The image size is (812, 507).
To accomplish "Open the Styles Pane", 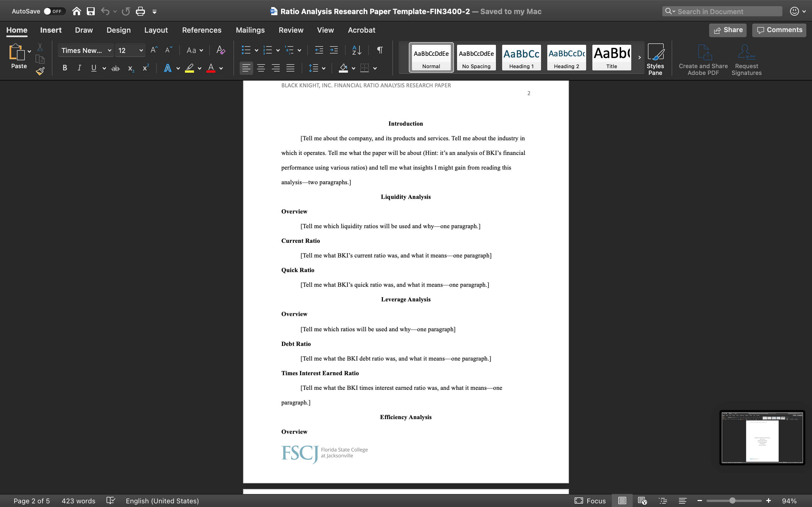I will point(655,59).
